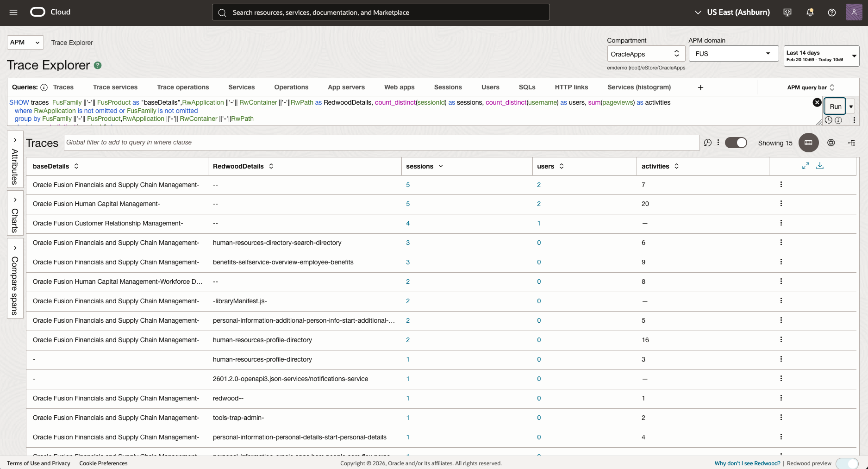The width and height of the screenshot is (868, 469).
Task: Open Terms of Use and Privacy link
Action: [38, 463]
